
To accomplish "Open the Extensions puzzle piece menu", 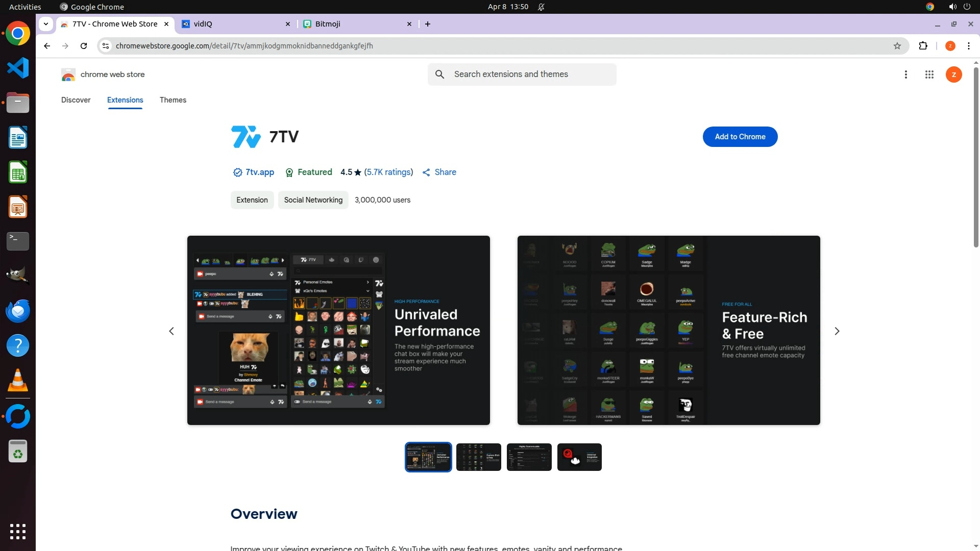I will pos(923,46).
